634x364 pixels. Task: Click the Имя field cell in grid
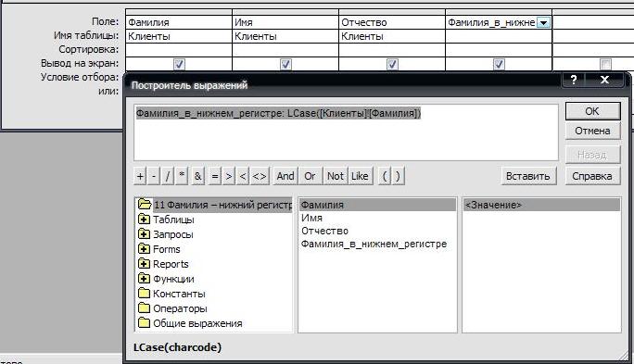tap(285, 22)
